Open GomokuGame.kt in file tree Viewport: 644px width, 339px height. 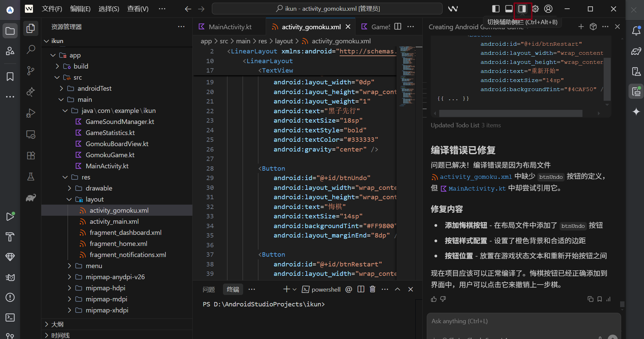tap(110, 155)
